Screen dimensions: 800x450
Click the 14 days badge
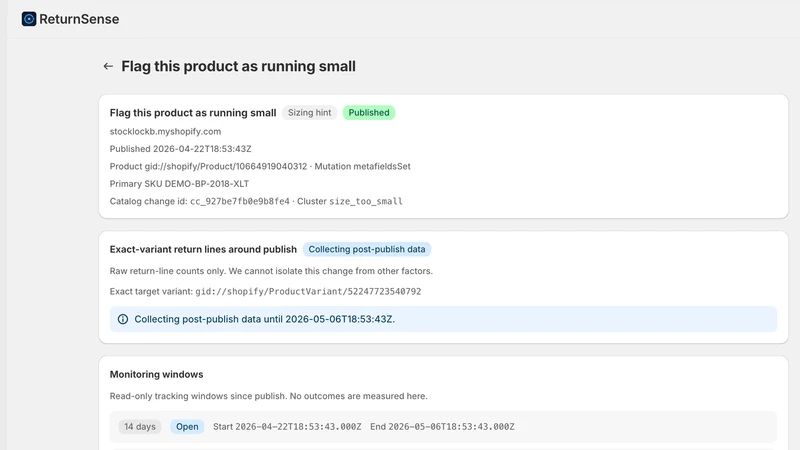tap(140, 427)
